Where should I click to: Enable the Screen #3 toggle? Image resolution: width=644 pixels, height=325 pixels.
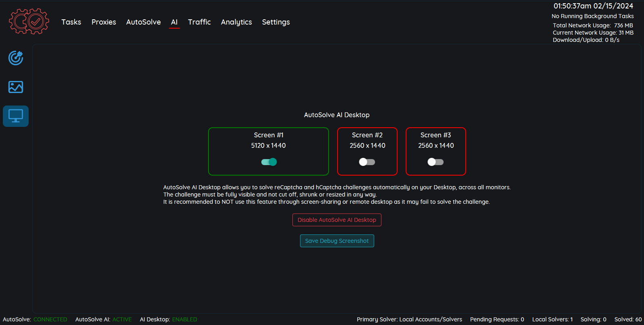(436, 162)
